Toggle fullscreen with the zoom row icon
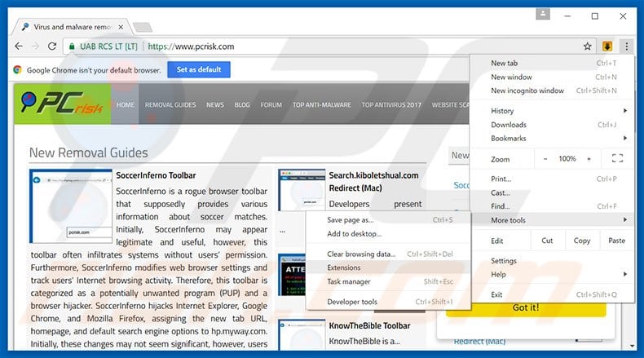Viewport: 644px width, 358px height. tap(617, 158)
